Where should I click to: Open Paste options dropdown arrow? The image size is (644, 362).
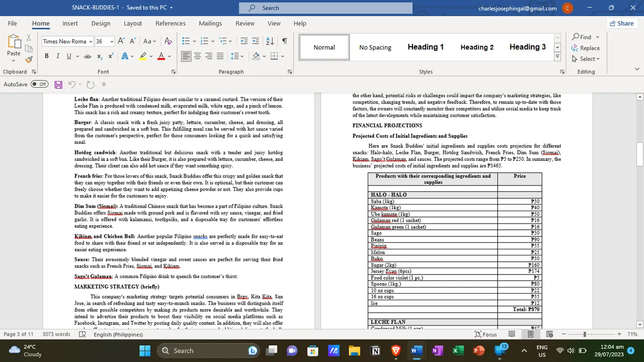point(14,60)
